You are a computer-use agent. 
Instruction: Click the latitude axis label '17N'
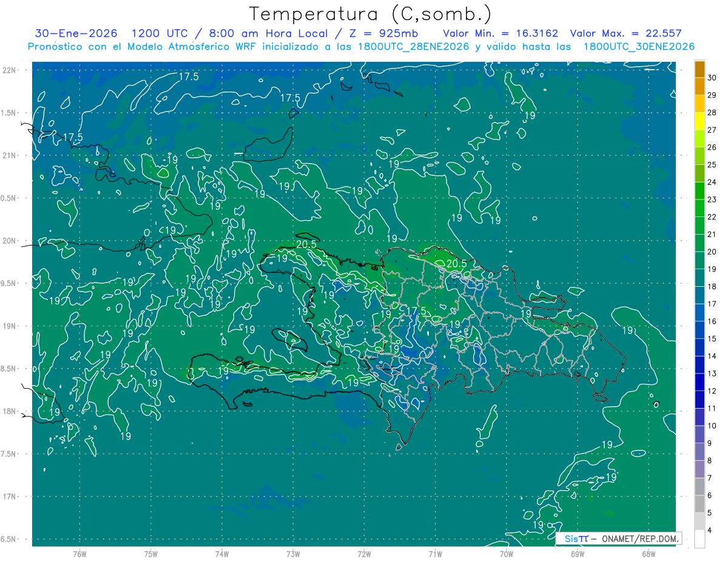click(10, 497)
